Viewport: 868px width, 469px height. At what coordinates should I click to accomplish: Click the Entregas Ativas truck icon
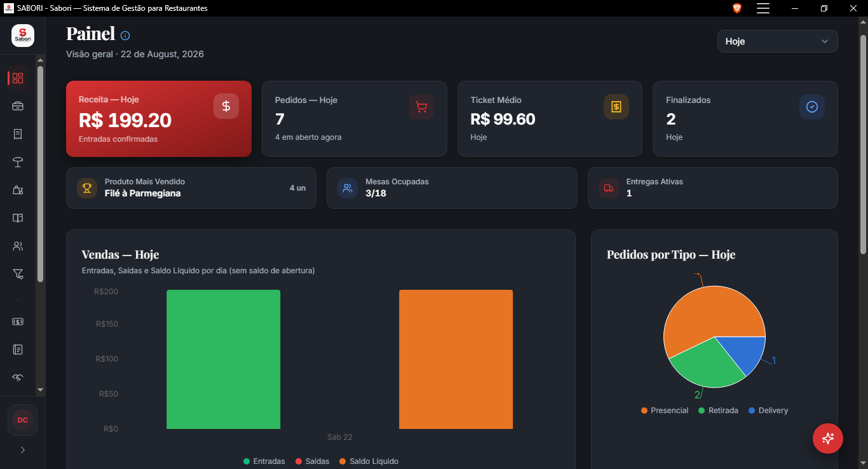(x=609, y=188)
